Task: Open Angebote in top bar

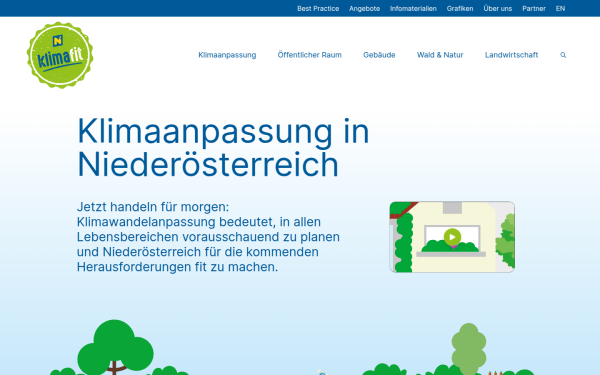Action: pos(364,8)
